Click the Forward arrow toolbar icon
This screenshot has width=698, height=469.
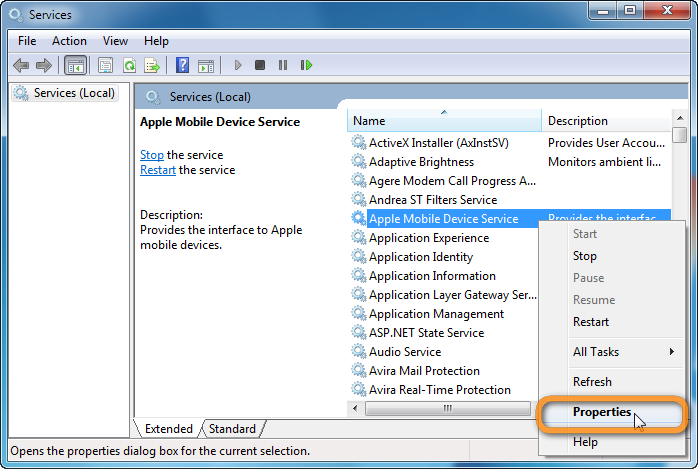44,65
